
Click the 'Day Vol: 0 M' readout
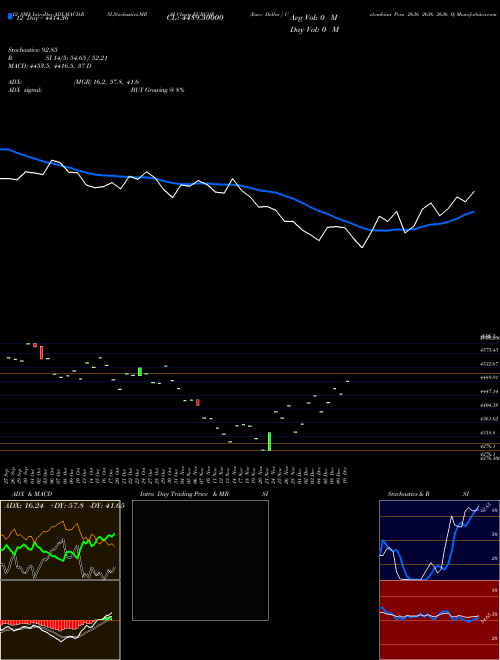click(x=314, y=29)
